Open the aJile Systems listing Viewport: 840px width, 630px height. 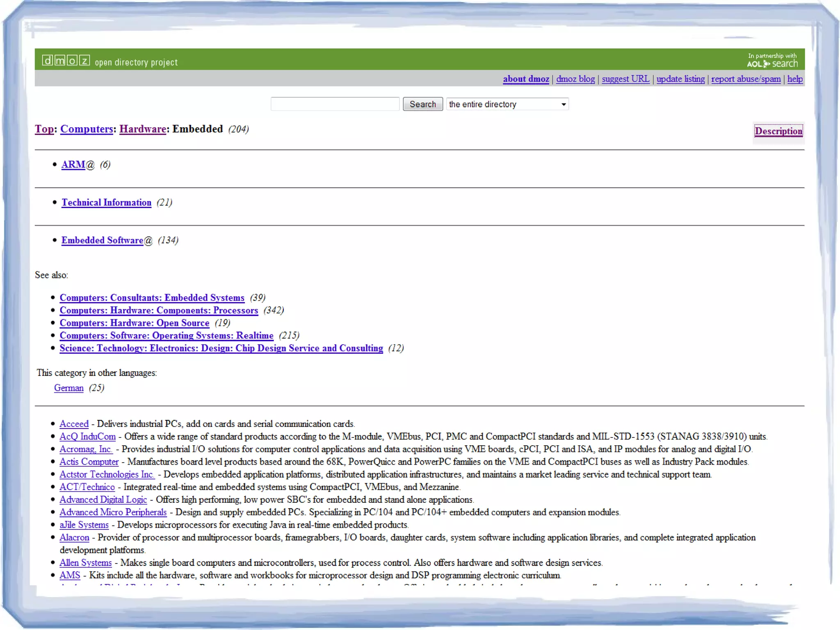[84, 525]
